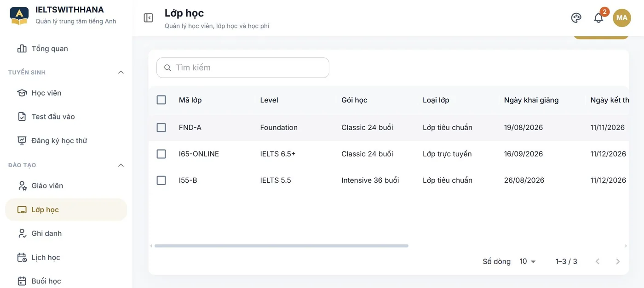The width and height of the screenshot is (644, 288).
Task: Click the I65-ONLINE class code cell
Action: click(199, 154)
